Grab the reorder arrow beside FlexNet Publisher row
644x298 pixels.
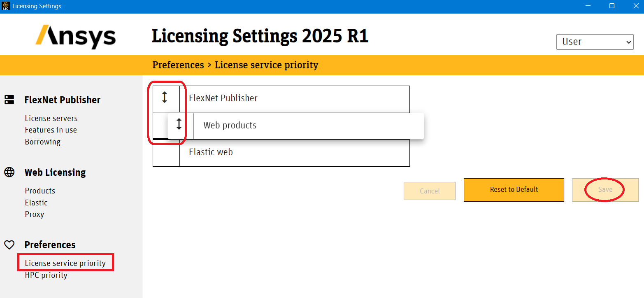[x=165, y=97]
